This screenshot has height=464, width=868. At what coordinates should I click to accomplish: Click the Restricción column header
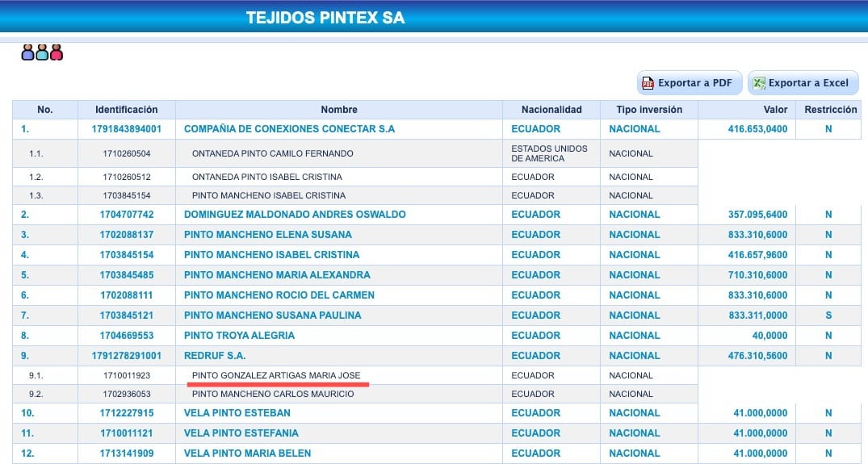pos(830,110)
